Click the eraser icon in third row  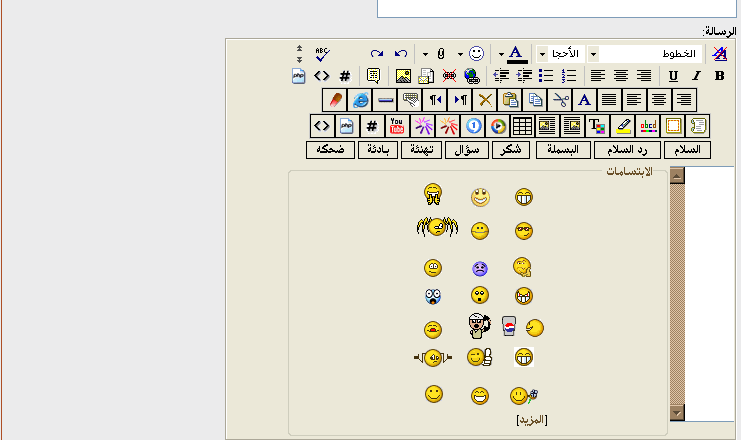pos(335,100)
